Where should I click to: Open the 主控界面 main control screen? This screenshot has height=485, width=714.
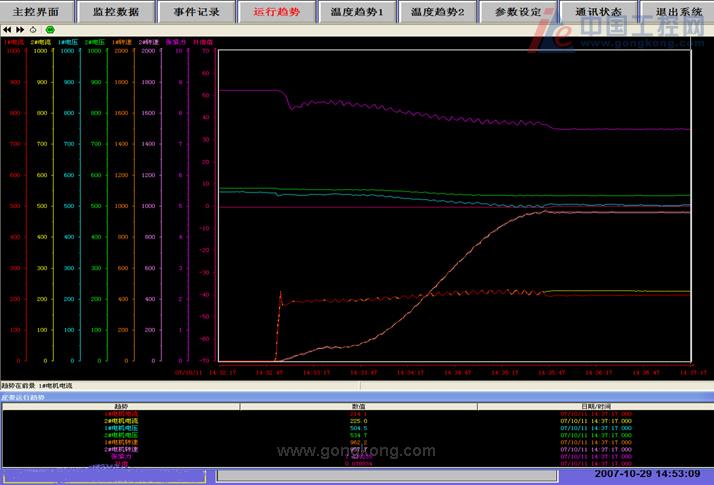[x=37, y=12]
